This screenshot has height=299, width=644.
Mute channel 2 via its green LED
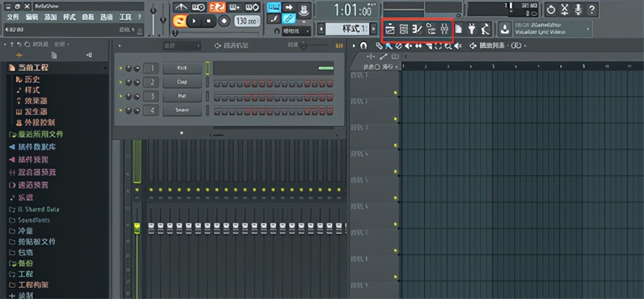120,82
